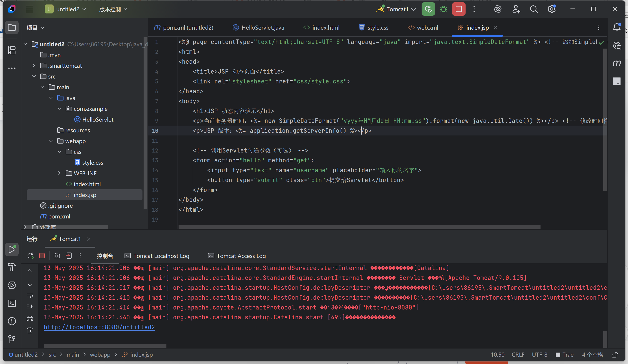Open the Build hammer tool window
The image size is (628, 364).
click(x=12, y=267)
